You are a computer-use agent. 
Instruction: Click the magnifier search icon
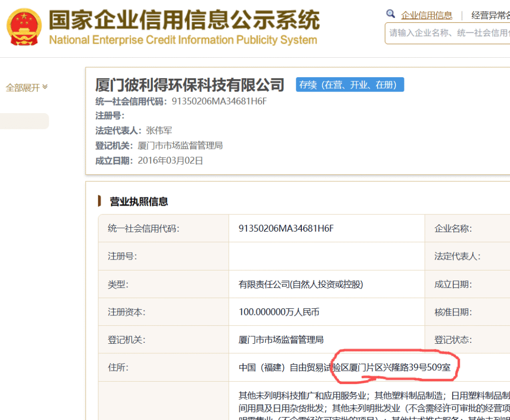click(390, 14)
